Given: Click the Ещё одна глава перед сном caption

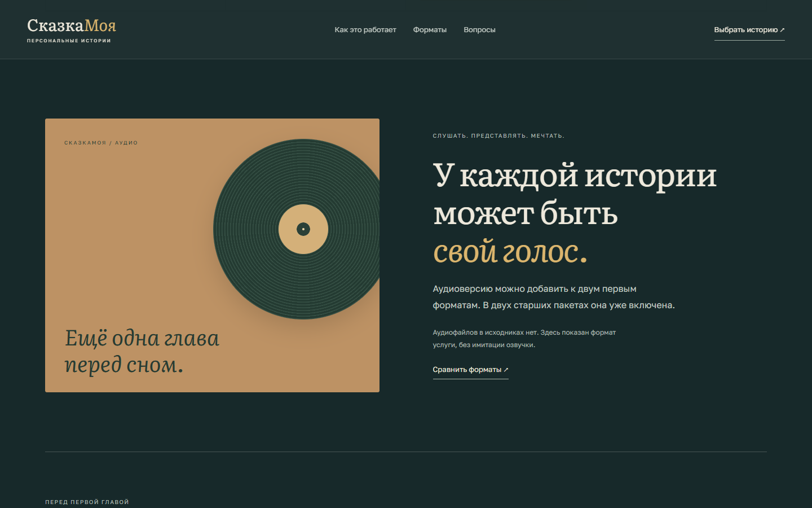Looking at the screenshot, I should tap(142, 351).
